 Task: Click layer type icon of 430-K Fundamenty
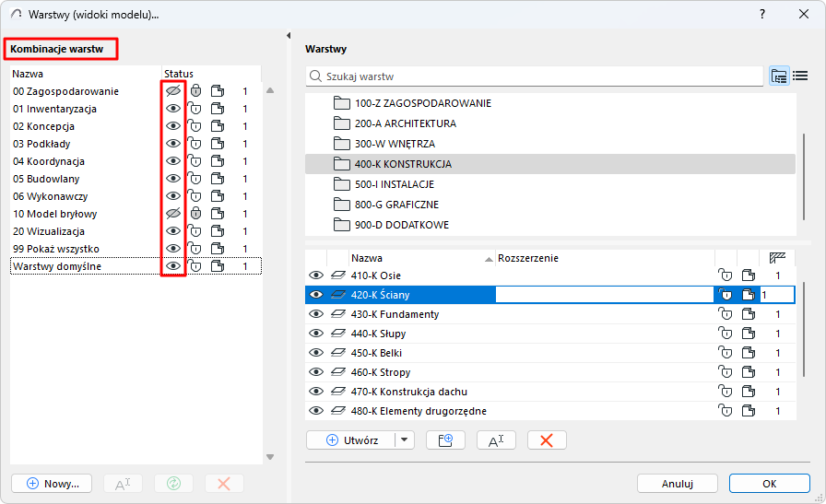[x=337, y=314]
